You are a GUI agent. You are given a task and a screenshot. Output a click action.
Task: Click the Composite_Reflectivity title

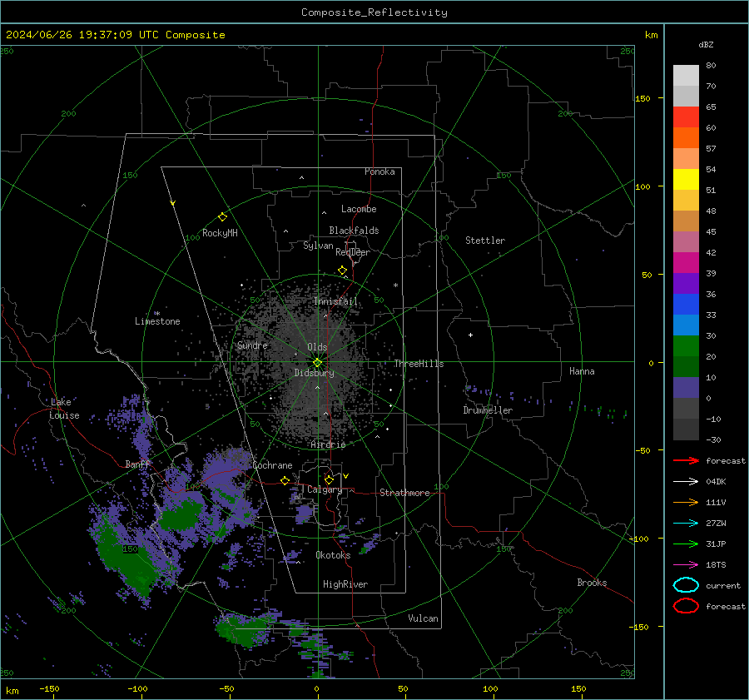pos(374,12)
